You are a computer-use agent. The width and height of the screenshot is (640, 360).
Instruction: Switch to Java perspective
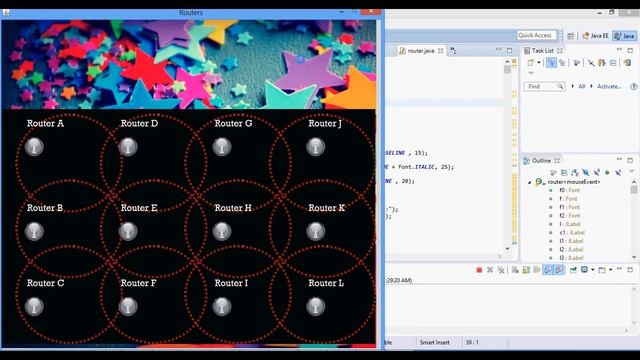point(624,36)
